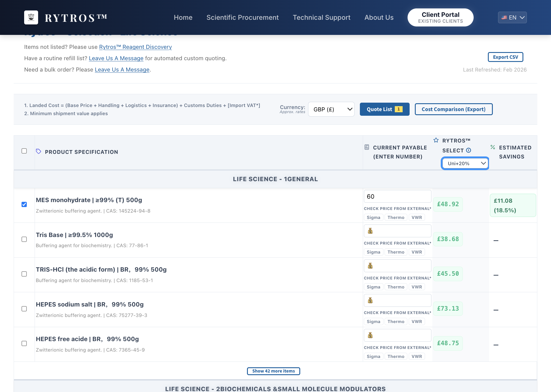551x392 pixels.
Task: Open the Uni+20% select dropdown
Action: click(x=465, y=163)
